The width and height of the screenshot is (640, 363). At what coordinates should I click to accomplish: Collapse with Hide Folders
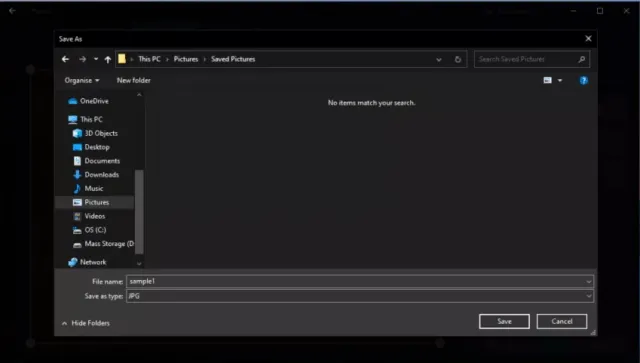click(86, 323)
